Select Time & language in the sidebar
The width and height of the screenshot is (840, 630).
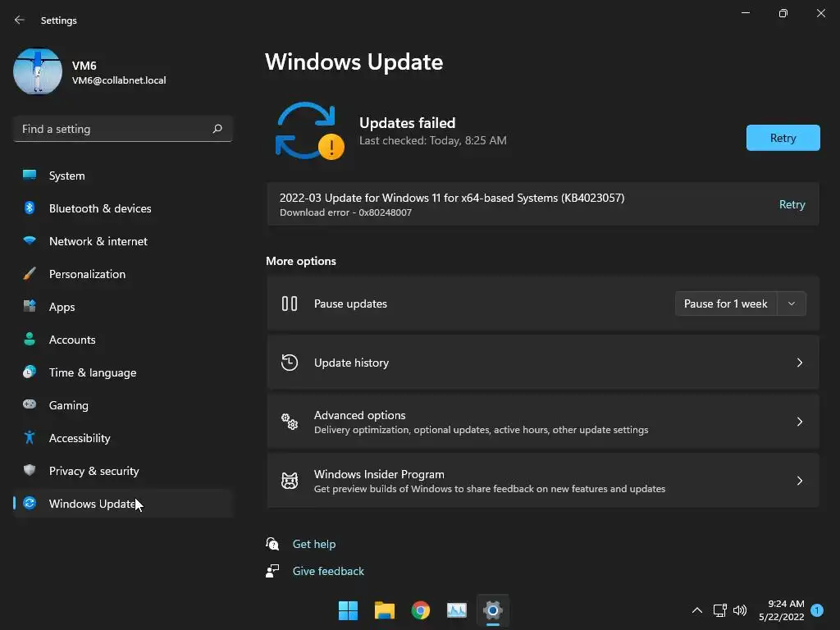click(x=123, y=372)
